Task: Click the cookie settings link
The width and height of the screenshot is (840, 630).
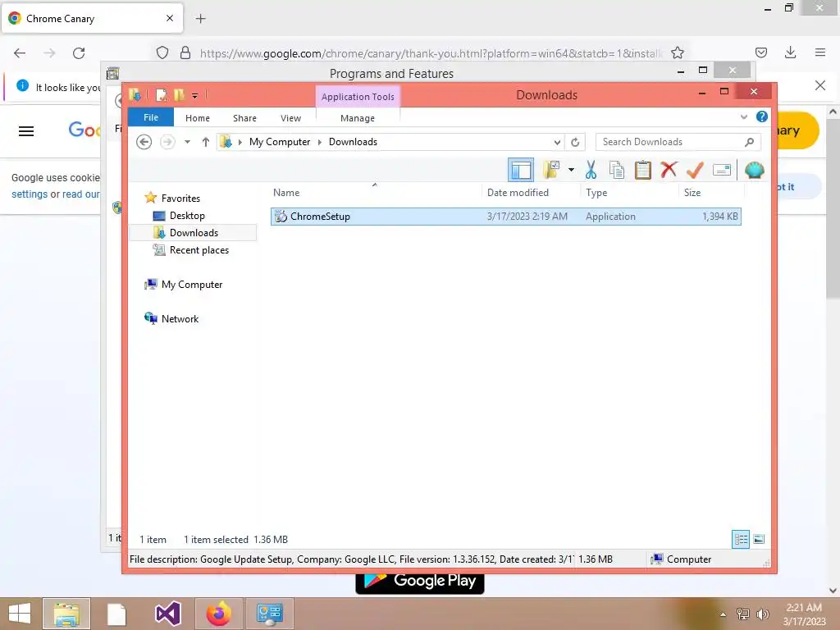Action: pyautogui.click(x=30, y=194)
